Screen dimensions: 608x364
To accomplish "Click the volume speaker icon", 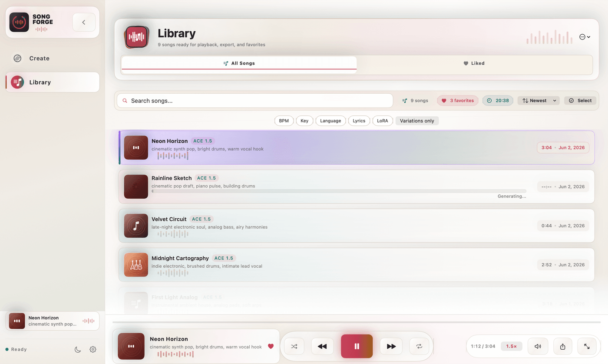I will [x=538, y=346].
